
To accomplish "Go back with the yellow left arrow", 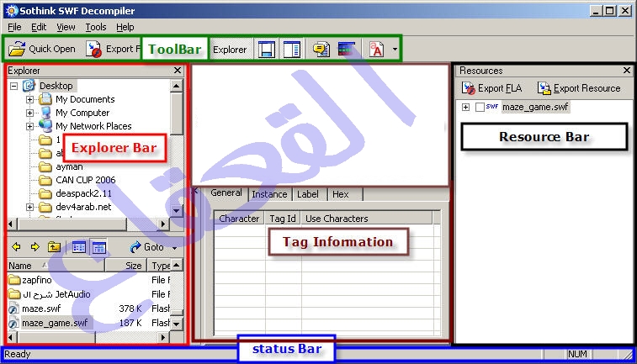I will (15, 247).
